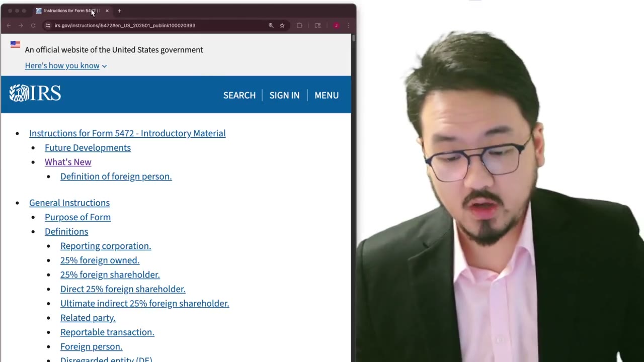Screen dimensions: 644x362
Task: Open the What's New link
Action: tap(68, 162)
